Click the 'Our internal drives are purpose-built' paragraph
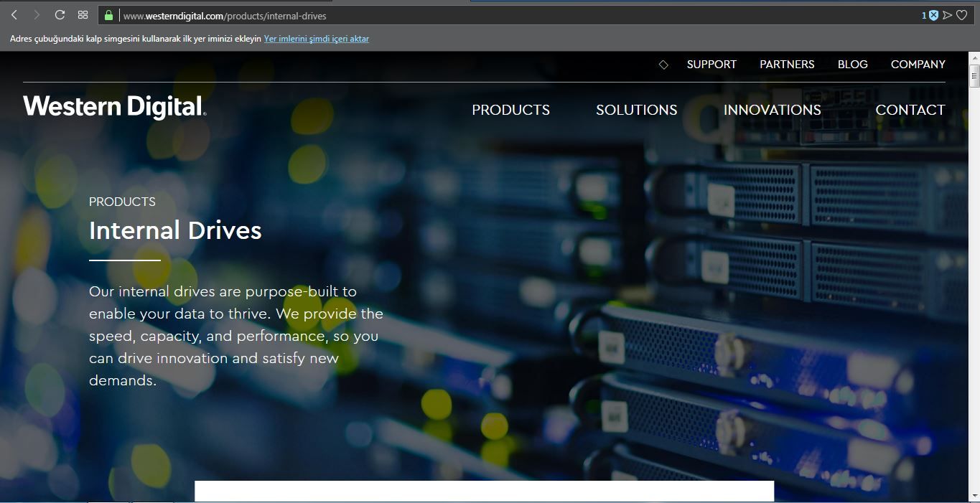Viewport: 980px width, 503px height. tap(236, 336)
